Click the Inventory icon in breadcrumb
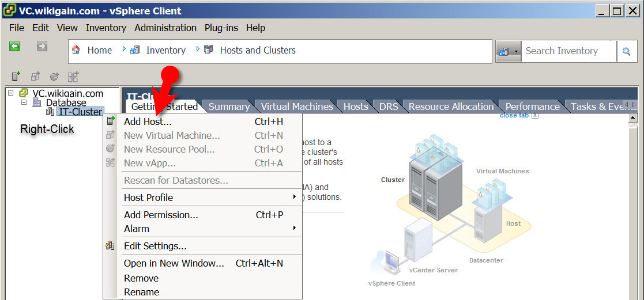644x300 pixels. (x=135, y=50)
